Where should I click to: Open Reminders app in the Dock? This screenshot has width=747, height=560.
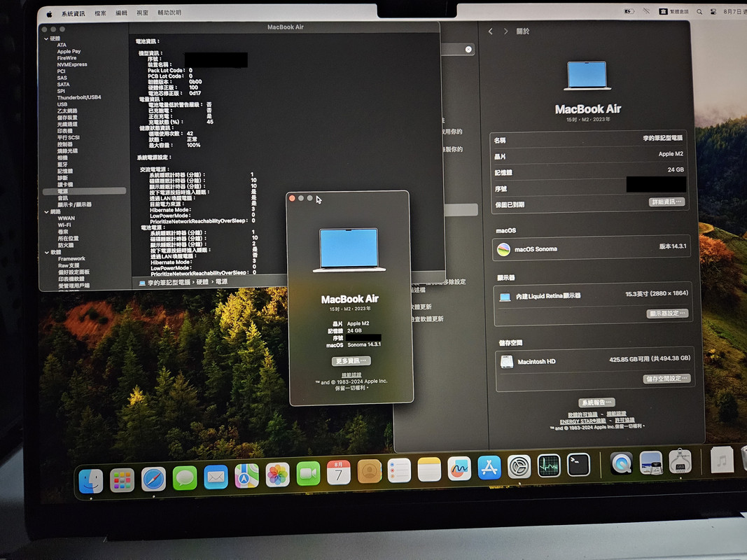[399, 471]
